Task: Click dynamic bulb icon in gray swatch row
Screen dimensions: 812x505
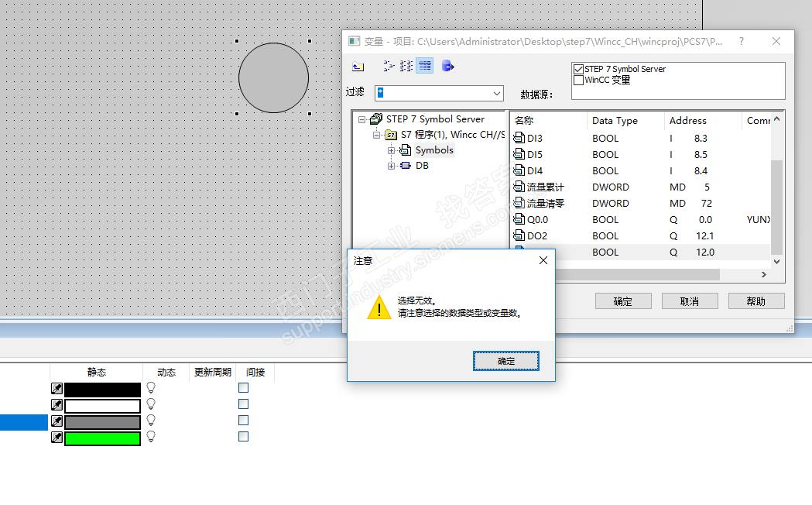Action: tap(151, 420)
